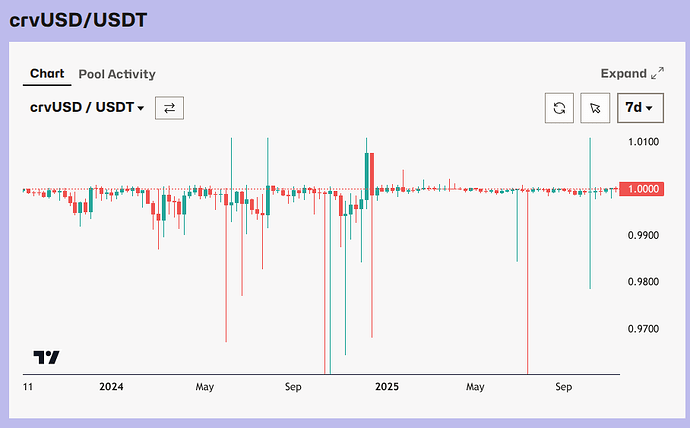Click the 0.9800 price axis label
690x428 pixels.
point(643,282)
